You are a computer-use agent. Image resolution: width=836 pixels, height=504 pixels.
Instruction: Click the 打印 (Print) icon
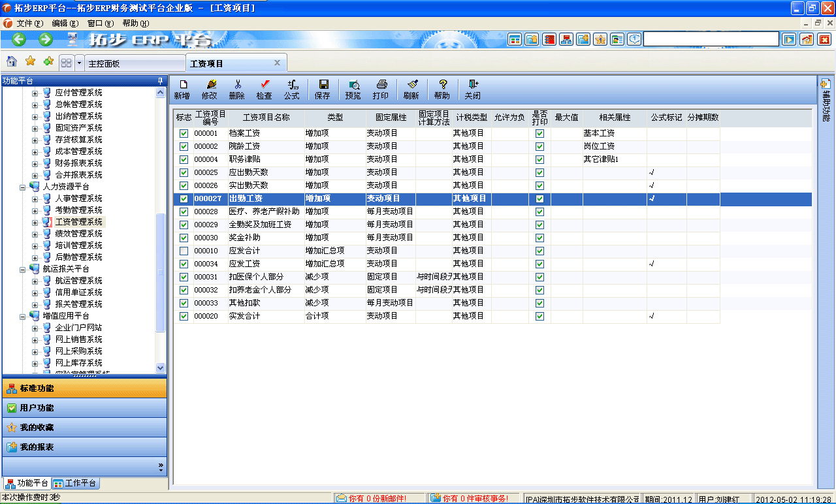coord(381,89)
